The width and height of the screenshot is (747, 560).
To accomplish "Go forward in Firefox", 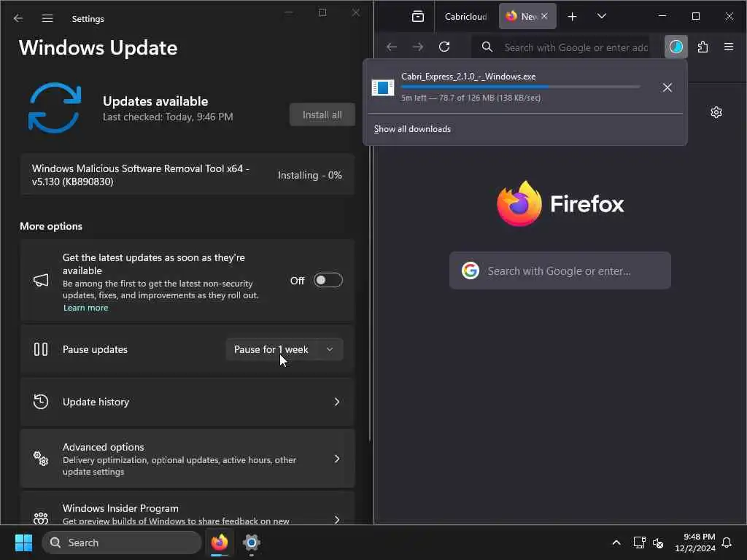I will pyautogui.click(x=418, y=47).
